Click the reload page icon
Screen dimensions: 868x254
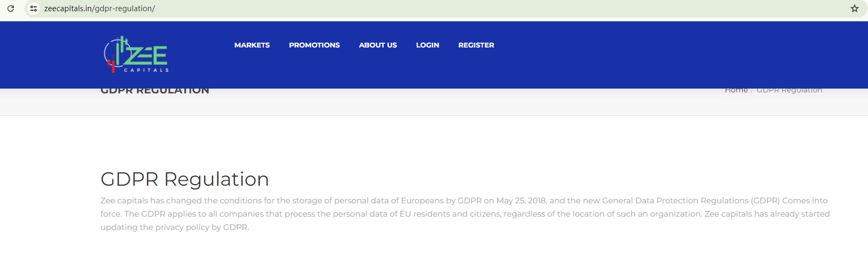point(11,9)
